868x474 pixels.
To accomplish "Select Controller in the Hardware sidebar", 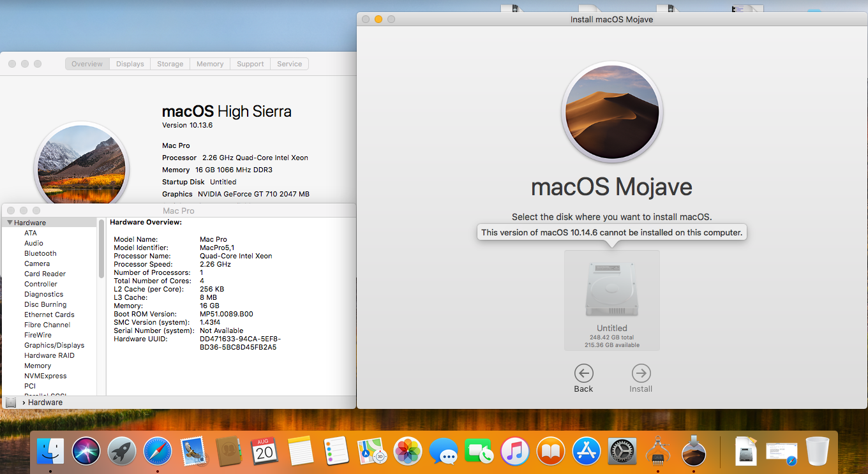I will [41, 284].
